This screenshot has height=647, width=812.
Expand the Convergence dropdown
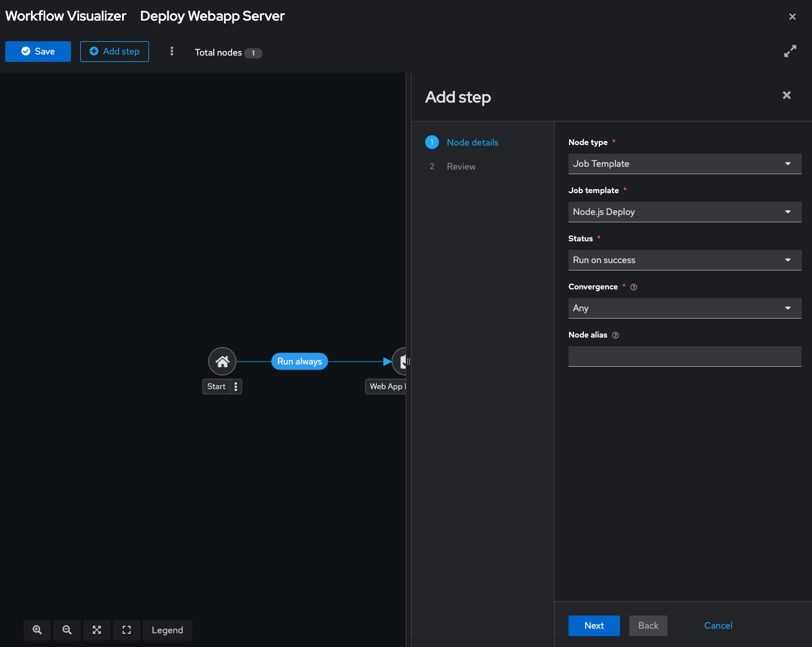click(x=684, y=308)
